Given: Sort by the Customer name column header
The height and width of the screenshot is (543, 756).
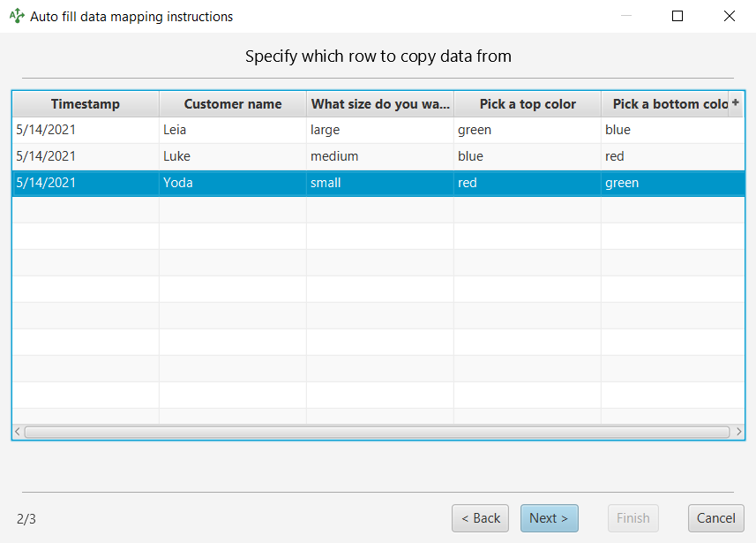Looking at the screenshot, I should 233,104.
